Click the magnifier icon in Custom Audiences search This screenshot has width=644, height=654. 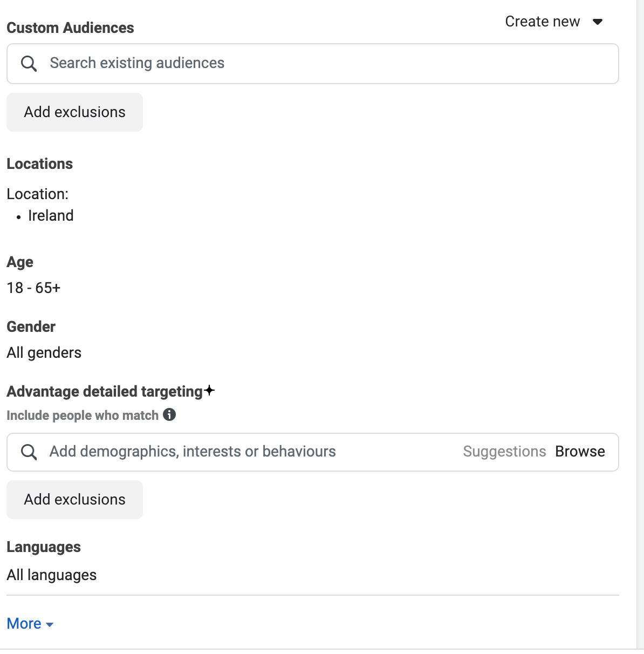coord(29,64)
